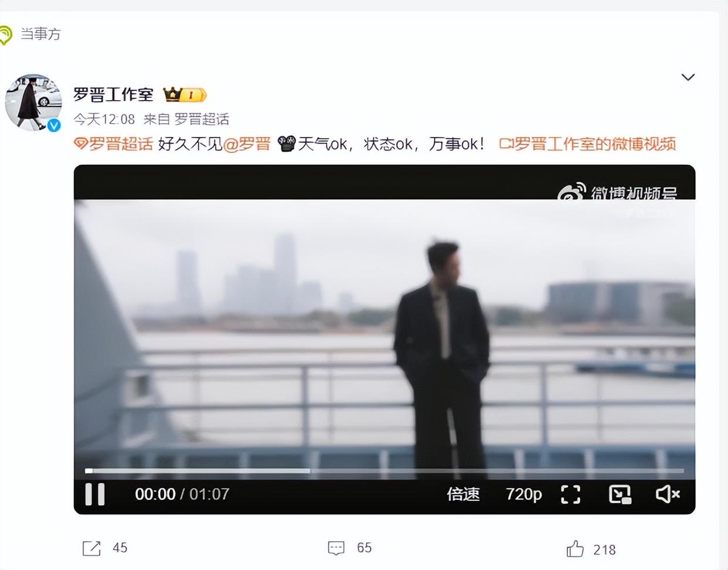Screen dimensions: 728x570
Task: Seek on the video progress bar
Action: click(x=385, y=470)
